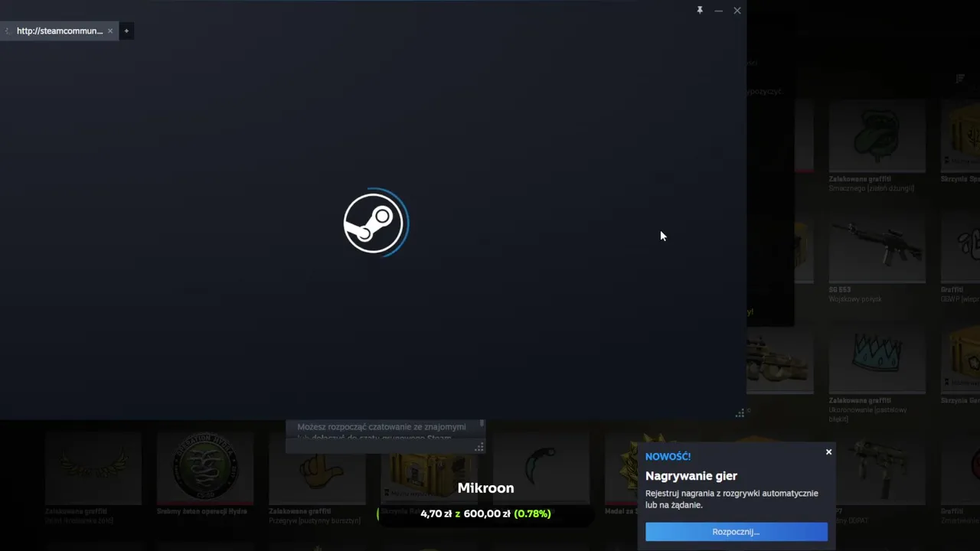This screenshot has width=980, height=551.
Task: Click the Rozpocznij... button
Action: coord(737,532)
